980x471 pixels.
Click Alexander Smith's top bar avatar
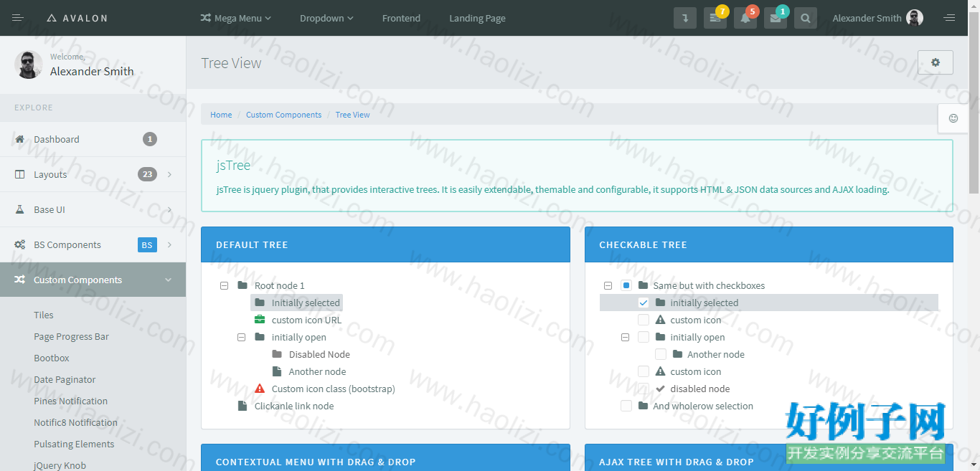[915, 18]
